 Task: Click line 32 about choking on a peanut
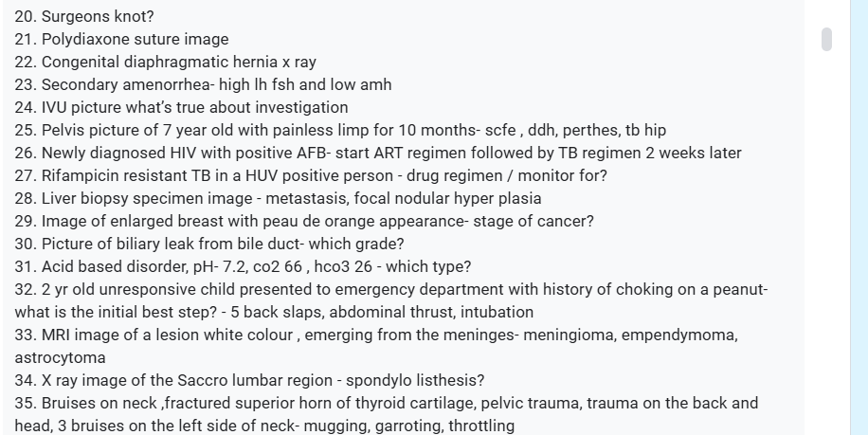tap(390, 300)
